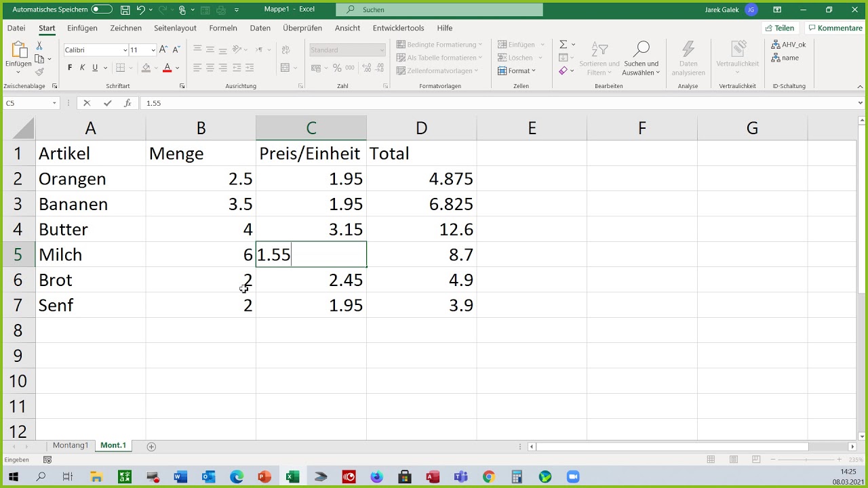Open the Überprüfen ribbon tab
Screen dimensions: 868x488
click(x=302, y=28)
